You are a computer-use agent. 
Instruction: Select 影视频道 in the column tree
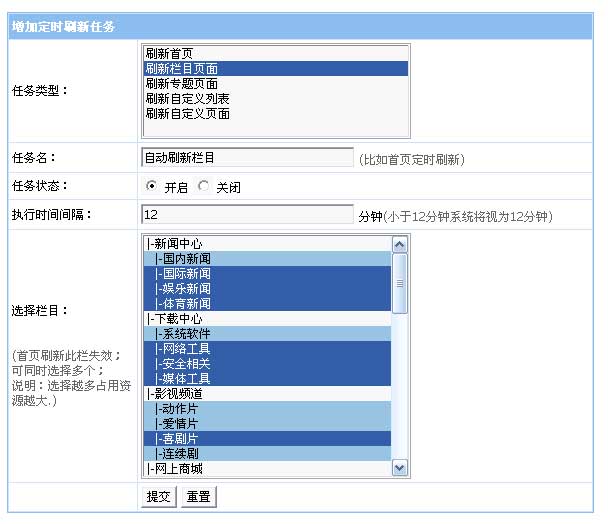pyautogui.click(x=180, y=393)
